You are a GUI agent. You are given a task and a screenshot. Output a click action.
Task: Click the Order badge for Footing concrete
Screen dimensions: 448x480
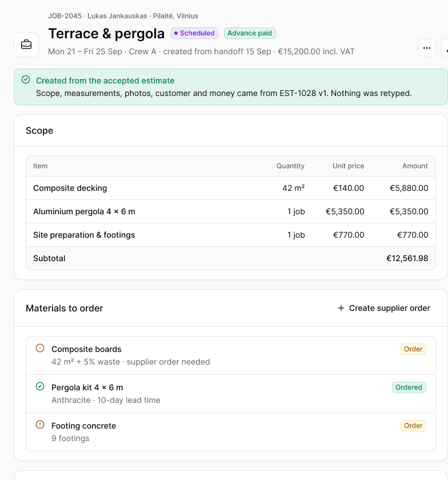413,426
